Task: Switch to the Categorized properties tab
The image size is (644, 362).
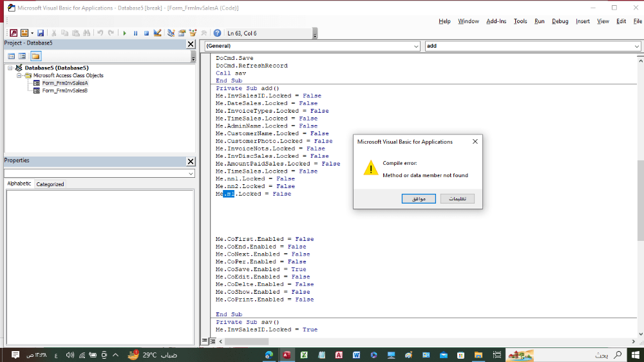Action: 50,184
